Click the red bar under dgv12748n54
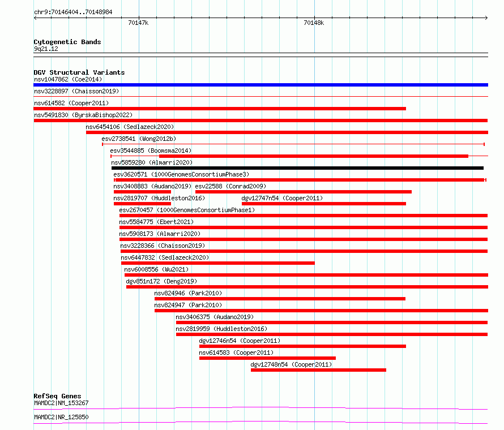The width and height of the screenshot is (504, 430). click(x=318, y=370)
